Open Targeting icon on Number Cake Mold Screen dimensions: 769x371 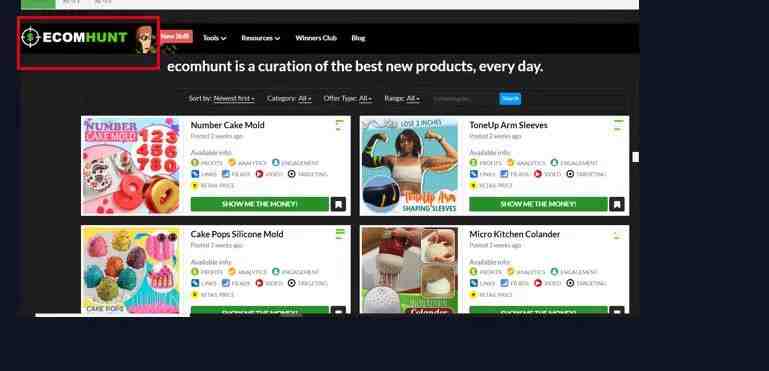point(292,174)
